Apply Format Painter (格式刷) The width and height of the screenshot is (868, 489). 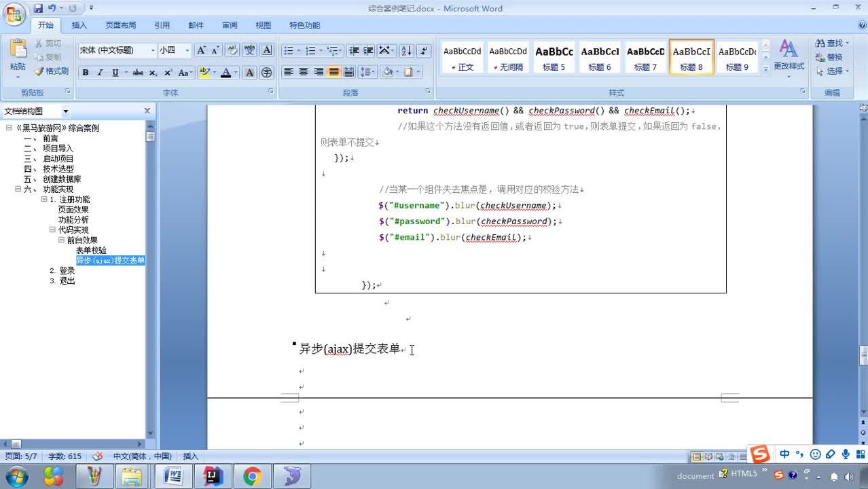point(52,71)
